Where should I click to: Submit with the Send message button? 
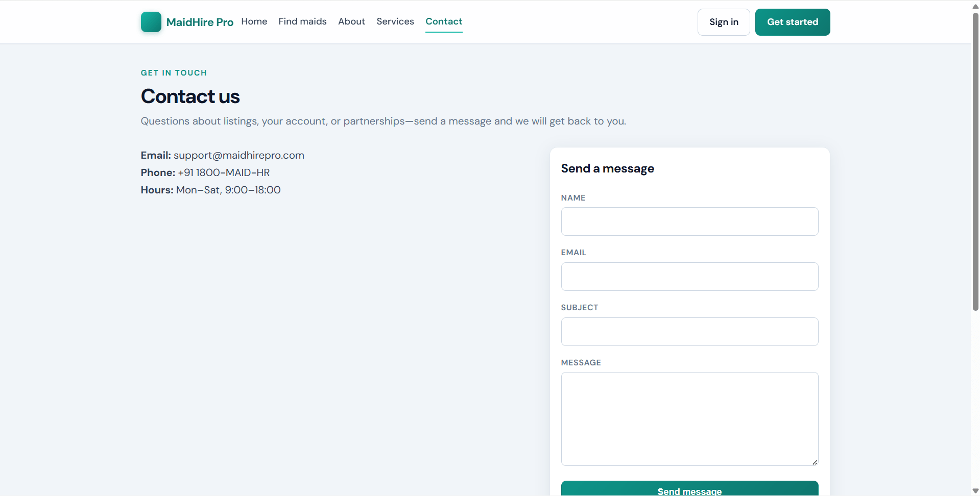(689, 489)
